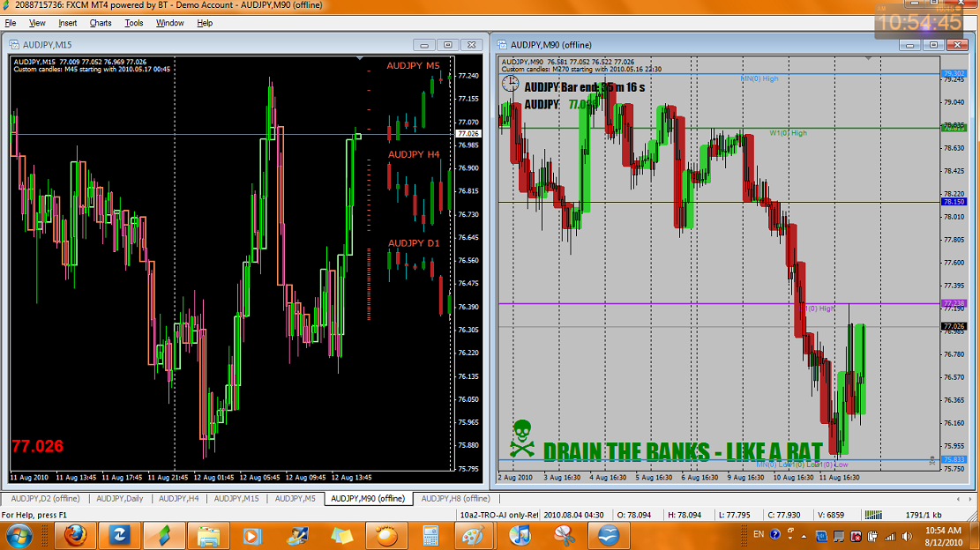Viewport: 980px width, 550px height.
Task: Open Windows Explorer from taskbar
Action: coord(208,536)
